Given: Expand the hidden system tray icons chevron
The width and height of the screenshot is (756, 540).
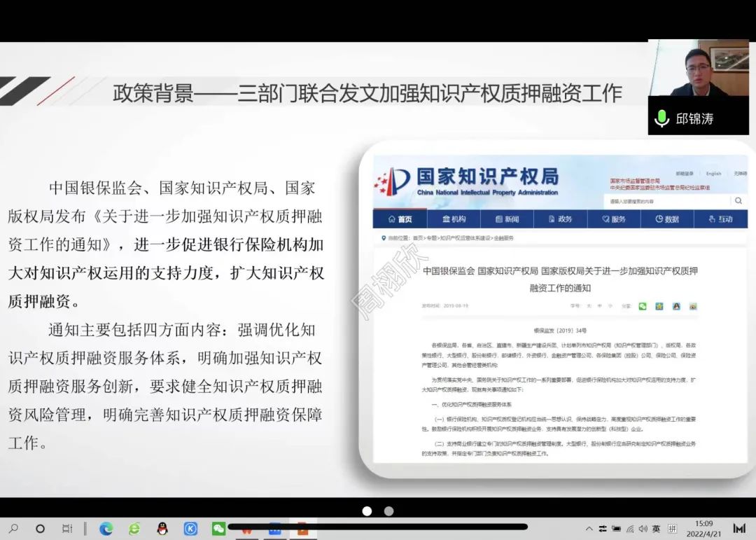Looking at the screenshot, I should pyautogui.click(x=589, y=529).
